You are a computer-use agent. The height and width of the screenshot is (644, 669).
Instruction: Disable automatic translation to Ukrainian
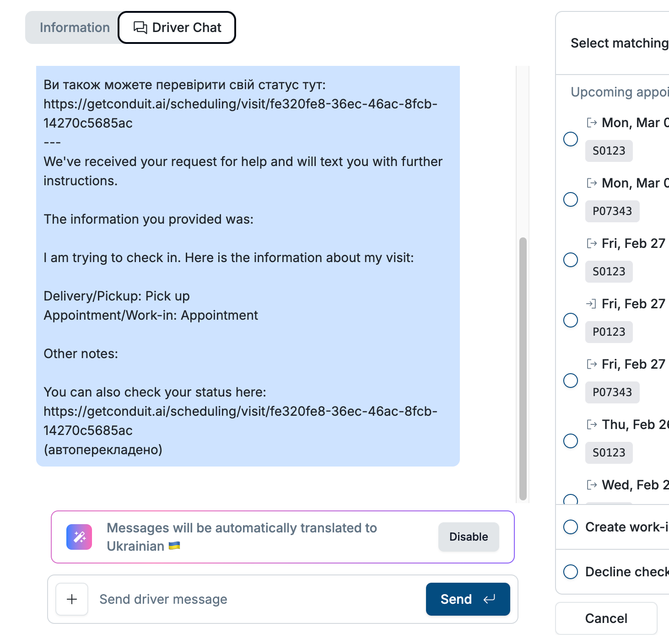click(x=469, y=537)
